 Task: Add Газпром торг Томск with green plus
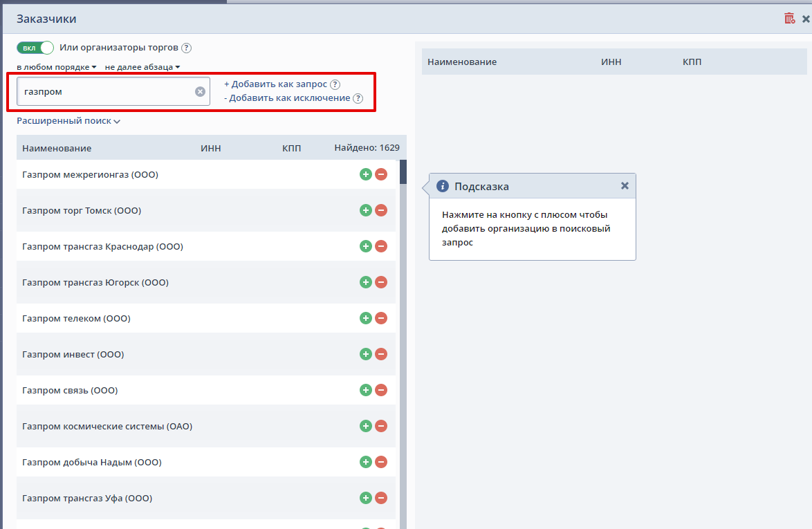(x=366, y=210)
